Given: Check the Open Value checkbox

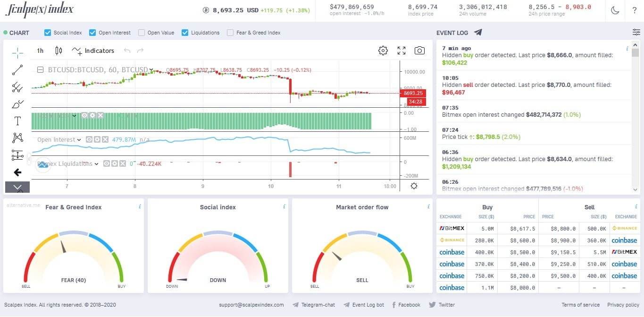Looking at the screenshot, I should tap(142, 33).
